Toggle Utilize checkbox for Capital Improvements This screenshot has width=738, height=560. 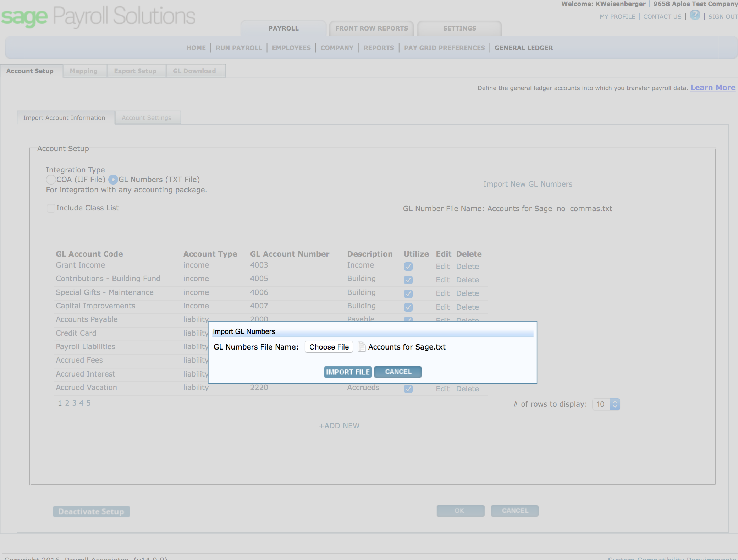(408, 307)
